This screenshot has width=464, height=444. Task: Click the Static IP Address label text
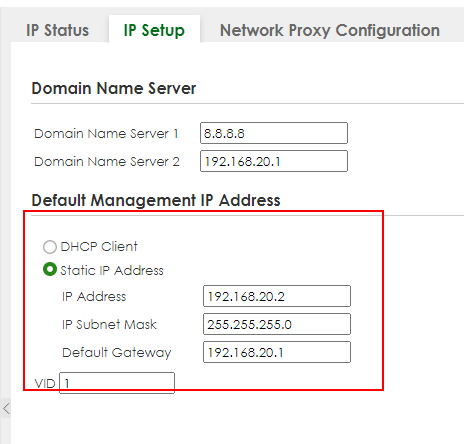[x=112, y=270]
